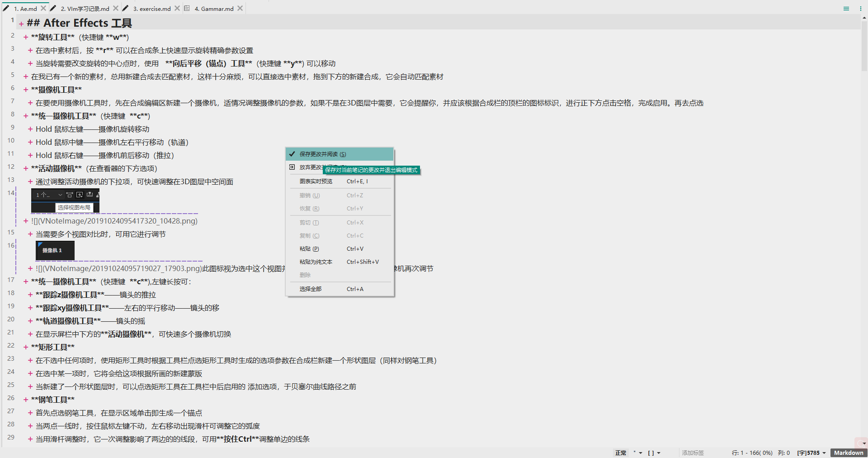868x458 pixels.
Task: Click the image link VNoteImage/20191024095417320_10428.png
Action: click(114, 221)
